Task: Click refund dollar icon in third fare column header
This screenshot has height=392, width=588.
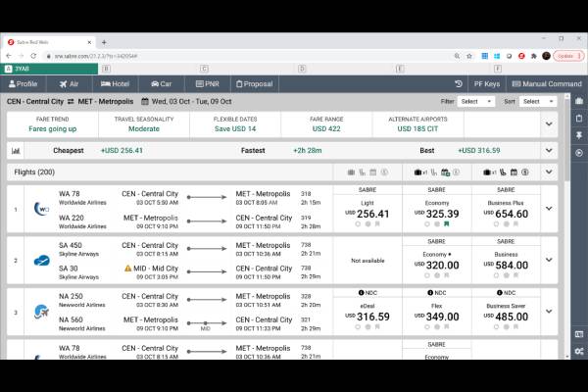Action: pos(525,172)
